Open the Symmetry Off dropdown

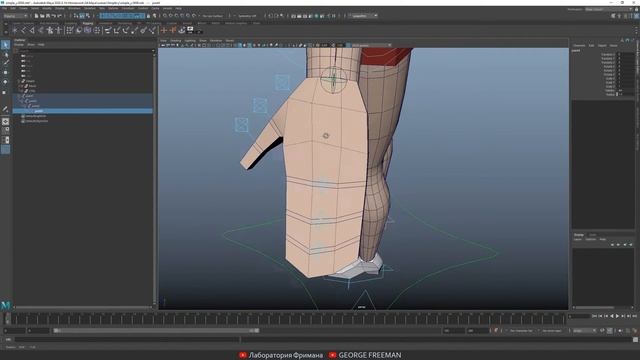tap(247, 16)
